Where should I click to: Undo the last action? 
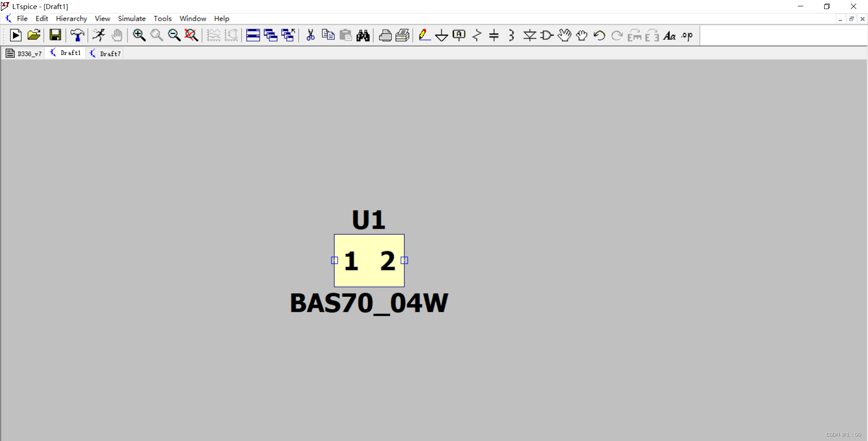click(599, 35)
